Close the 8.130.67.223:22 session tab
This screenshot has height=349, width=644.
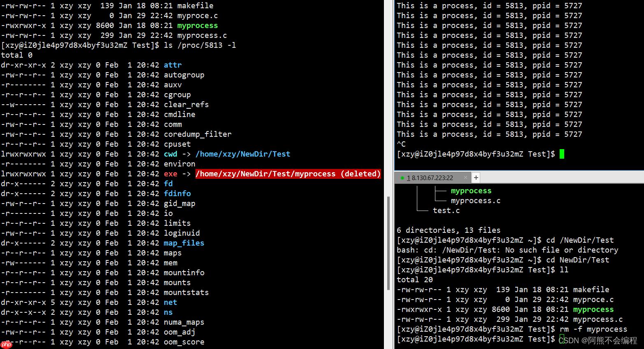(465, 178)
